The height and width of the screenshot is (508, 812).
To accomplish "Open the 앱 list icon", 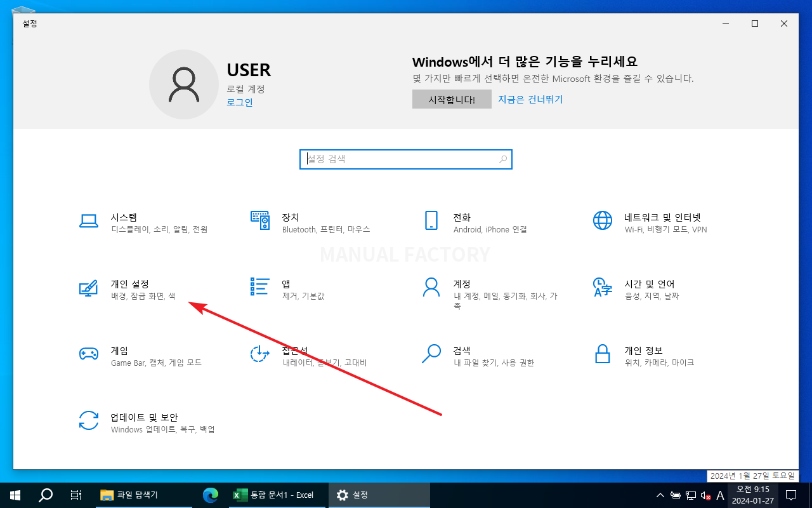I will pos(260,287).
